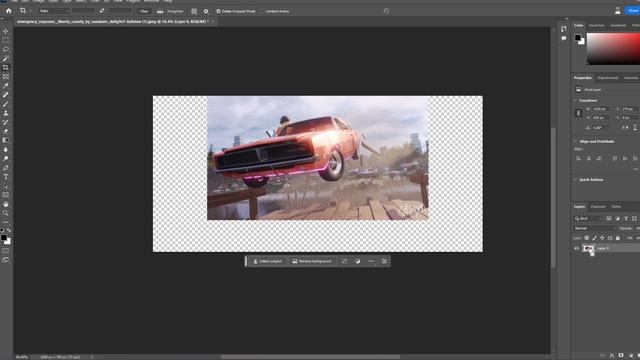
Task: Toggle lock all padlock icon
Action: [x=618, y=238]
